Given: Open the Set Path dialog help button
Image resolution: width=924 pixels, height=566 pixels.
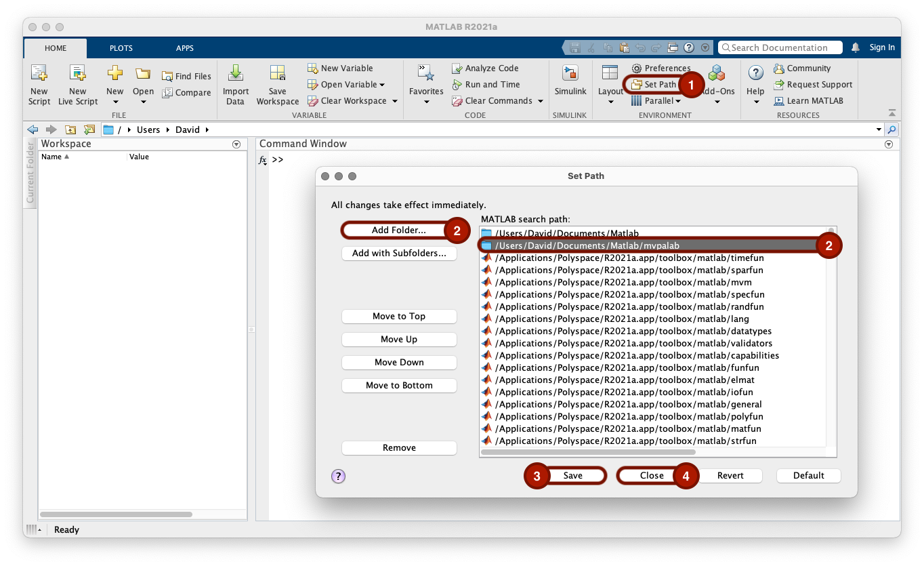Looking at the screenshot, I should pyautogui.click(x=338, y=476).
